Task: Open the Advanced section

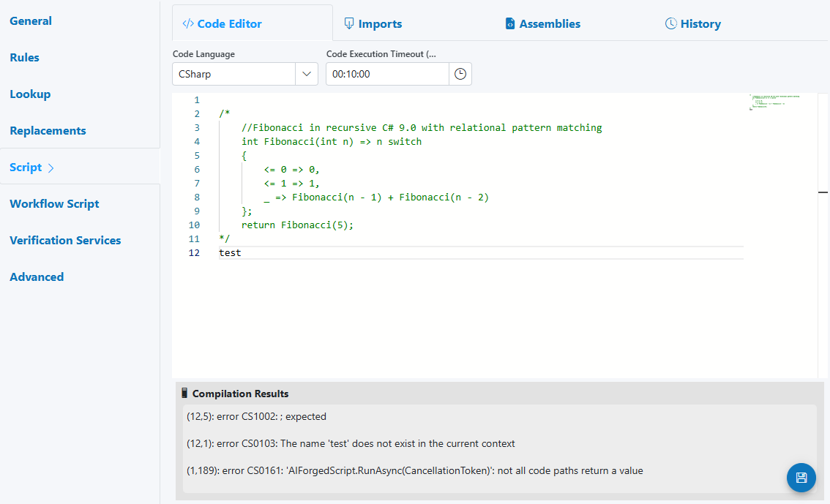Action: point(37,277)
